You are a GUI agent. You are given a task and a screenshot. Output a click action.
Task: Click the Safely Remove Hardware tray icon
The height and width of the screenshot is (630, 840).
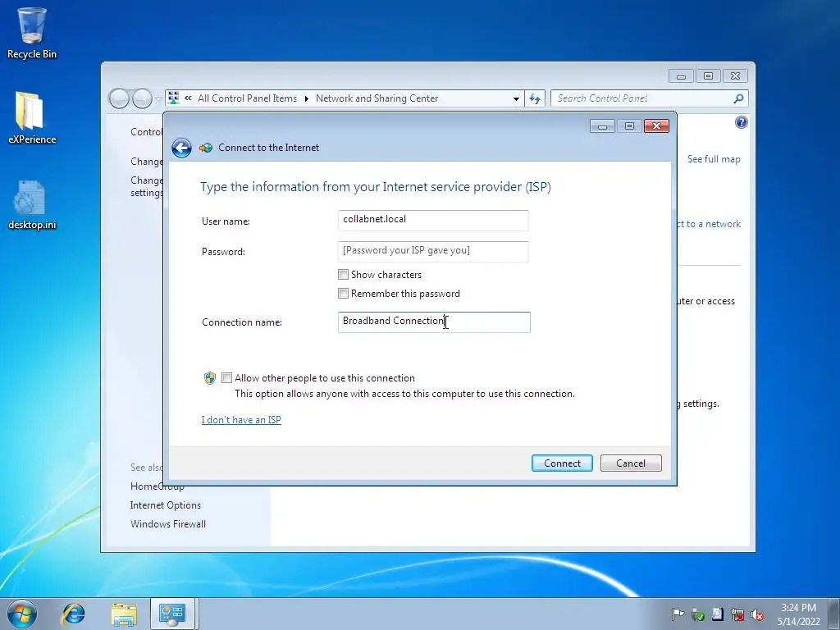tap(717, 614)
